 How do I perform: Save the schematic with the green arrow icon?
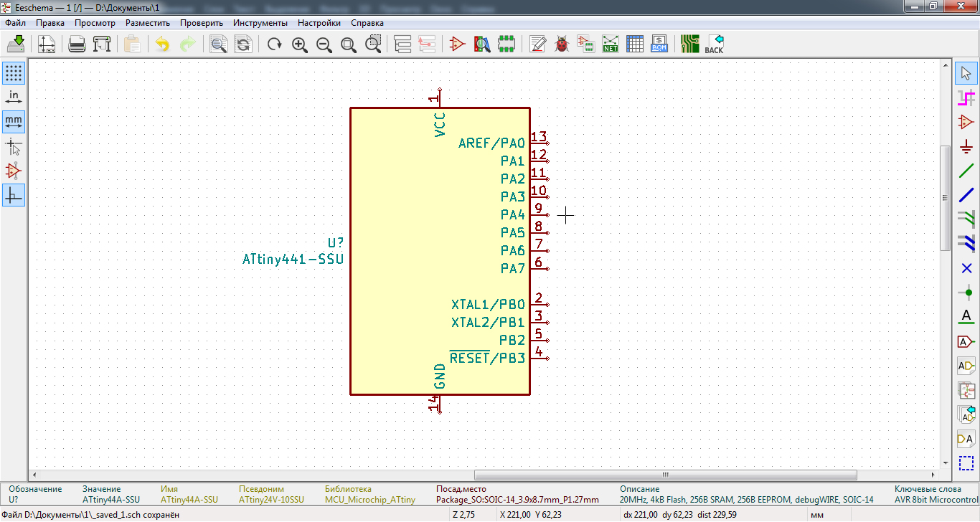coord(17,44)
